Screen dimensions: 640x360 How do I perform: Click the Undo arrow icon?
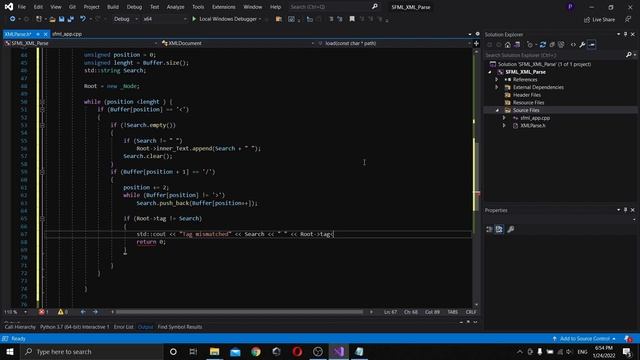coord(83,19)
